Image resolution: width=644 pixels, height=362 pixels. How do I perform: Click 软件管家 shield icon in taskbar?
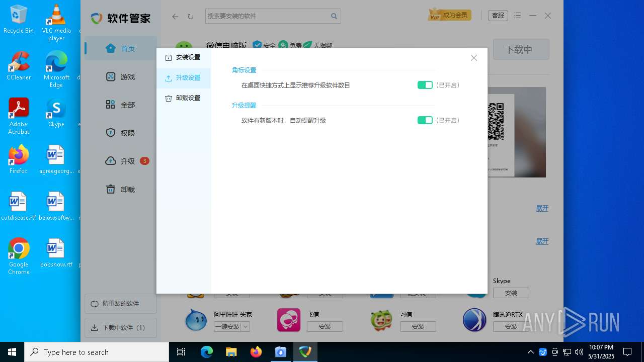coord(305,352)
